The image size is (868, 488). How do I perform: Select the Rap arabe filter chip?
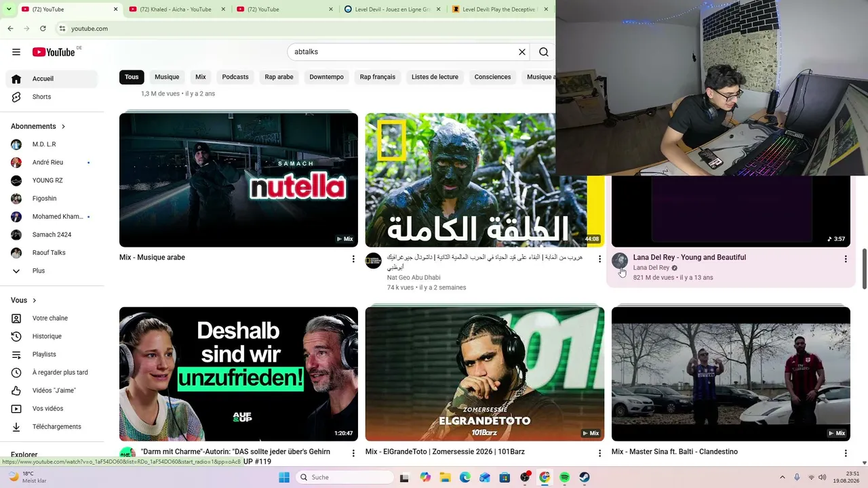pyautogui.click(x=279, y=77)
